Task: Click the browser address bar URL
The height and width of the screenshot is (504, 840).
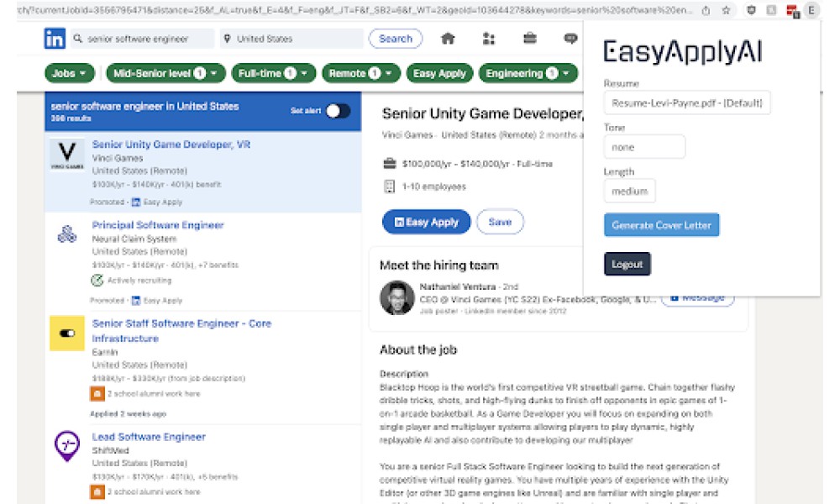Action: point(354,10)
